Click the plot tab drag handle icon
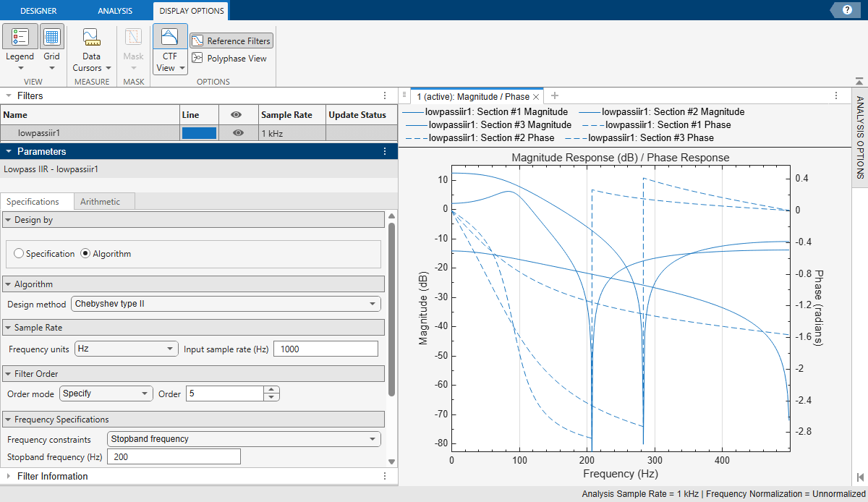Image resolution: width=868 pixels, height=502 pixels. [x=404, y=95]
